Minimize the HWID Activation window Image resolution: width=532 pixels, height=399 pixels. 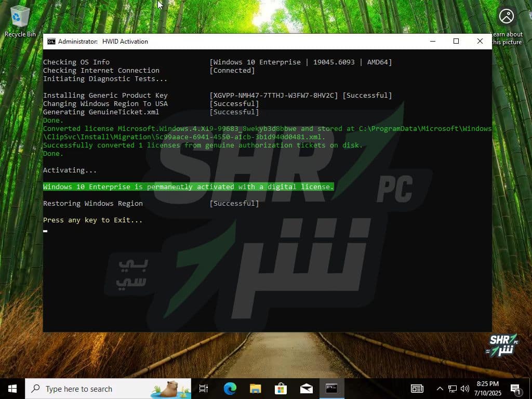433,42
